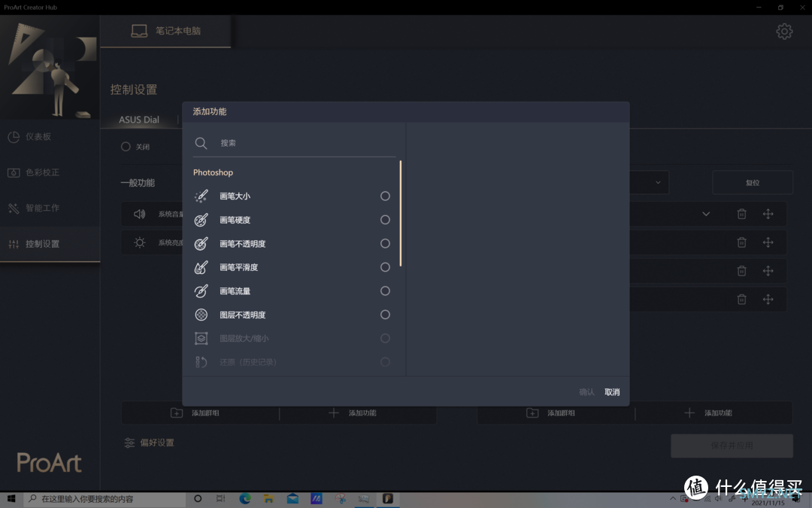Select the ASUS Dial tab

point(139,120)
